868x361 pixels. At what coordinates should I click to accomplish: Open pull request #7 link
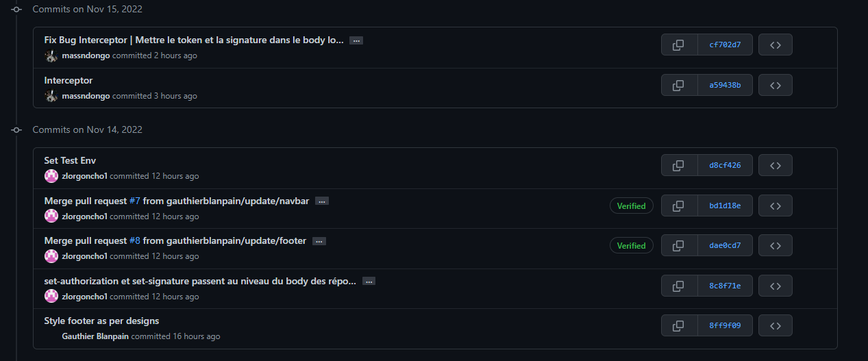pos(135,201)
